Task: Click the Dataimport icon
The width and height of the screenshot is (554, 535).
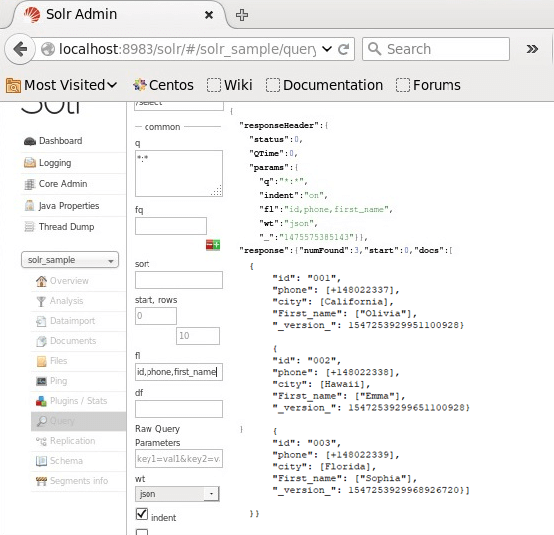Action: click(41, 321)
